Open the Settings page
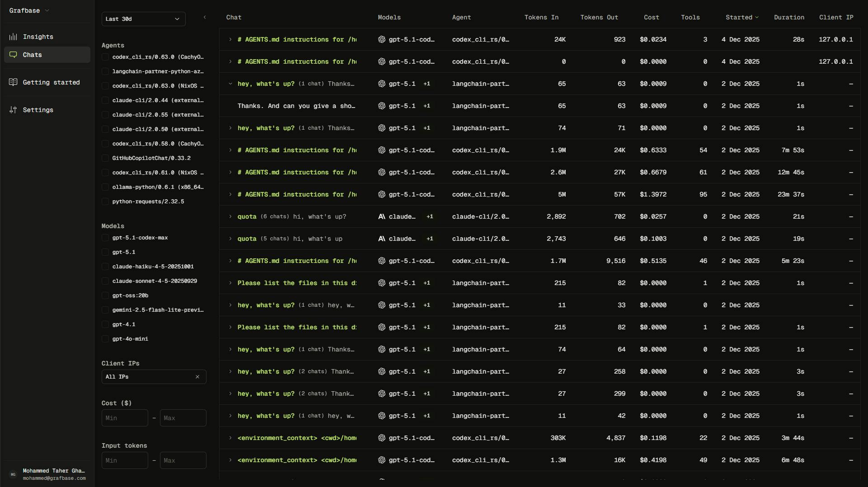The height and width of the screenshot is (487, 868). 47,110
